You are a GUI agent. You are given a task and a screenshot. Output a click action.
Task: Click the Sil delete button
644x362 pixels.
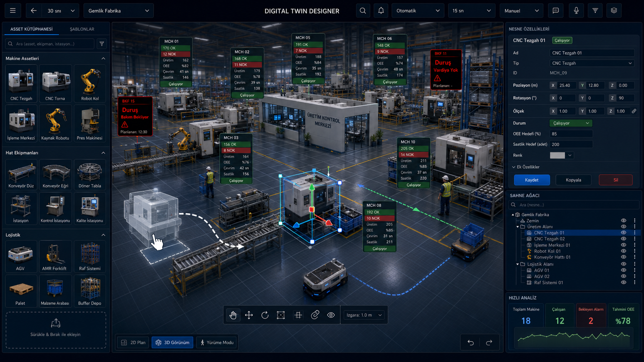click(x=616, y=180)
